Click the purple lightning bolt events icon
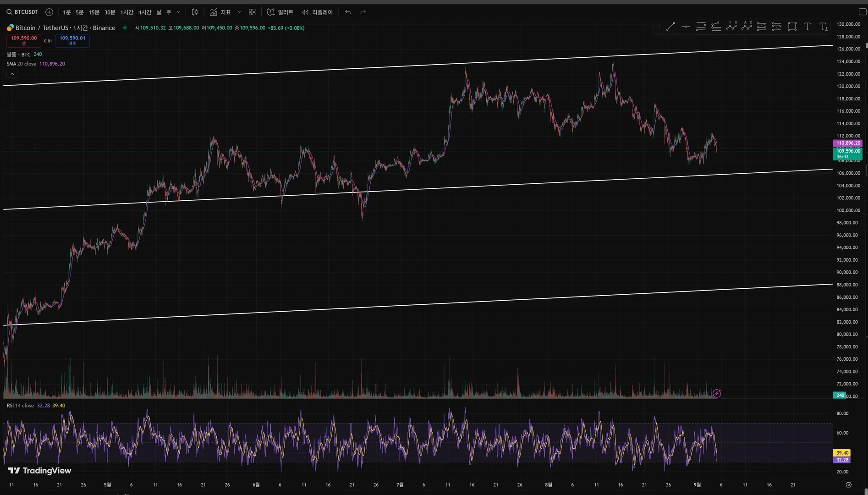The image size is (868, 495). (x=717, y=393)
